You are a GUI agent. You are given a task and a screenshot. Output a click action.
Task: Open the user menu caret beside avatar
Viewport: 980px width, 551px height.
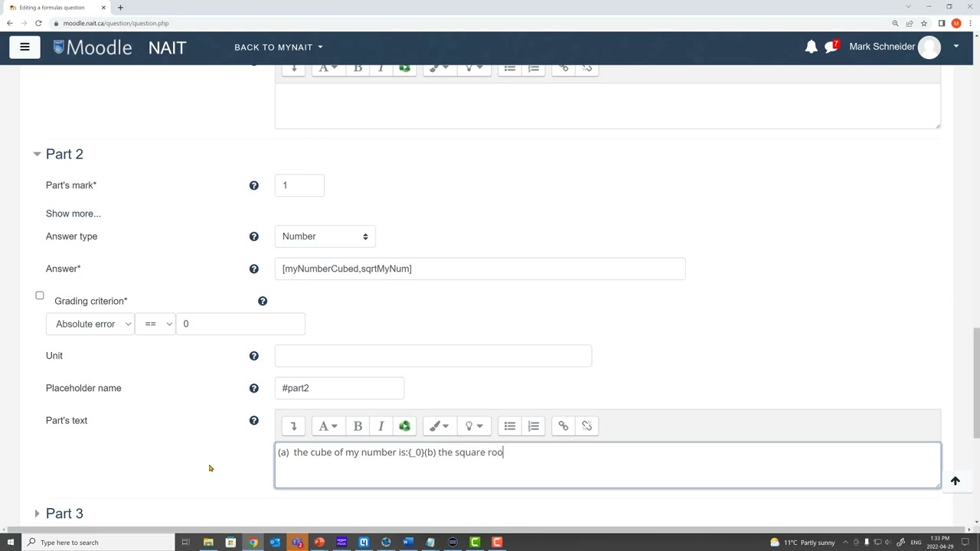tap(955, 47)
